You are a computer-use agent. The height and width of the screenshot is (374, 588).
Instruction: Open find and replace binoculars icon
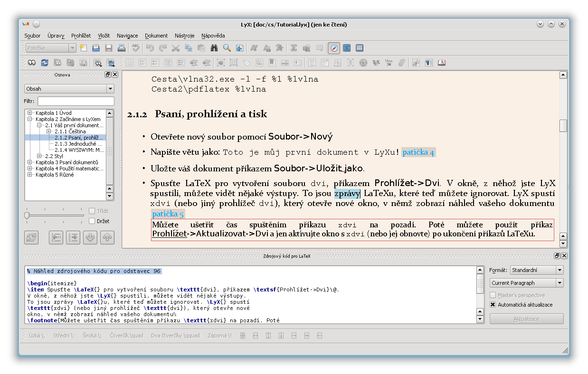click(214, 48)
